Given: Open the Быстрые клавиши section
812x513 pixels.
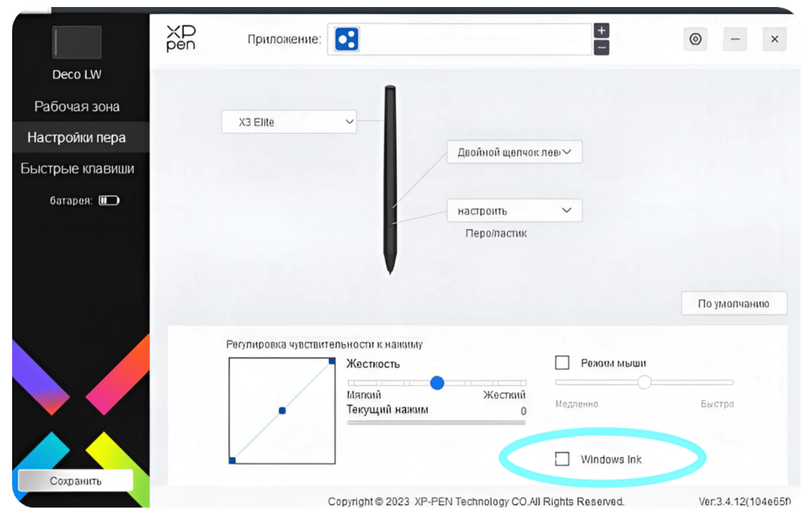Looking at the screenshot, I should pos(77,168).
